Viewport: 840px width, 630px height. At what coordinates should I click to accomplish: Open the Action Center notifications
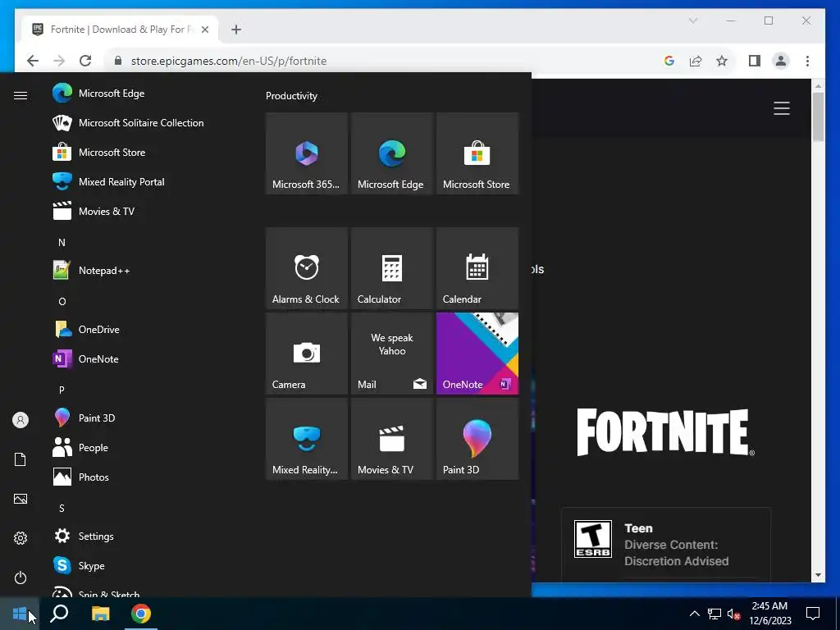click(813, 614)
